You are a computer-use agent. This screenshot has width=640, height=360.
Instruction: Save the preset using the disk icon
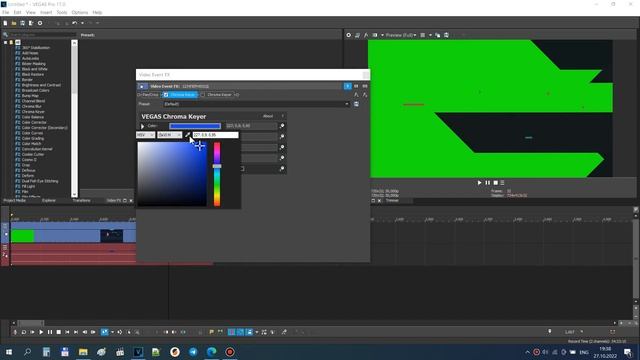(356, 104)
